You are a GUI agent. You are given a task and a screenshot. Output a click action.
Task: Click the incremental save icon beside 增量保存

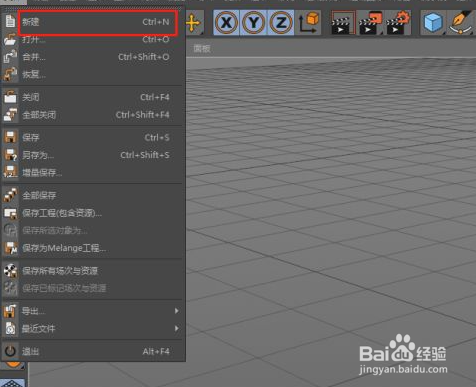pos(10,172)
